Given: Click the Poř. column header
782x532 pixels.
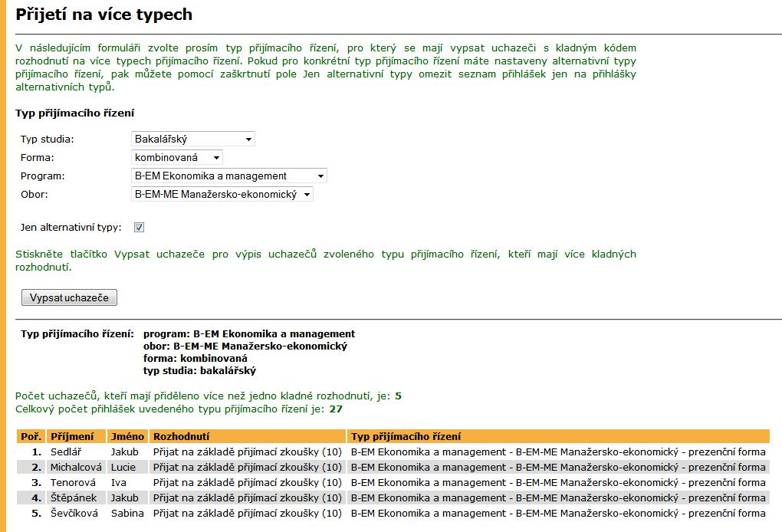Looking at the screenshot, I should [x=31, y=436].
